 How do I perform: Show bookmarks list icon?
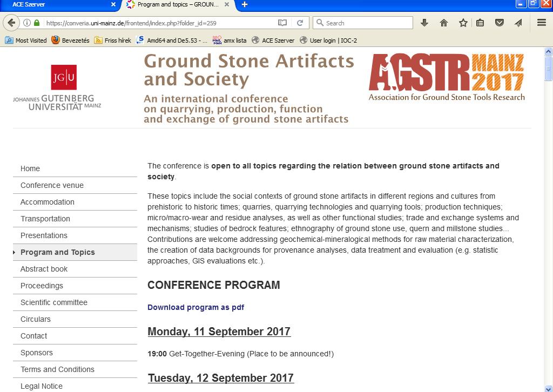click(480, 23)
